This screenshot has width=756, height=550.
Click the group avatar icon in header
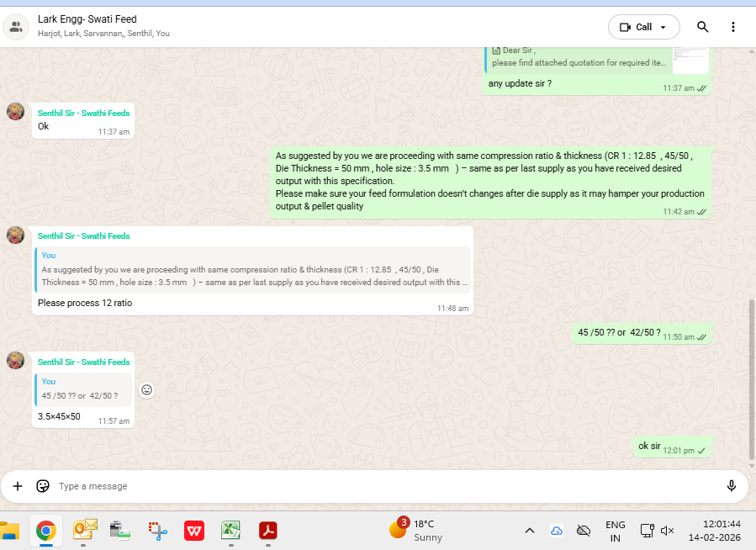coord(16,26)
